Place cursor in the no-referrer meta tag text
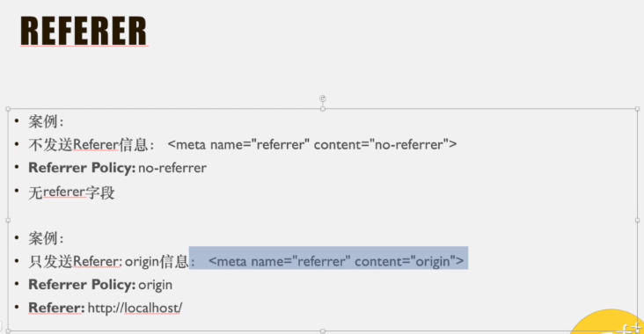This screenshot has width=644, height=334. coord(312,144)
